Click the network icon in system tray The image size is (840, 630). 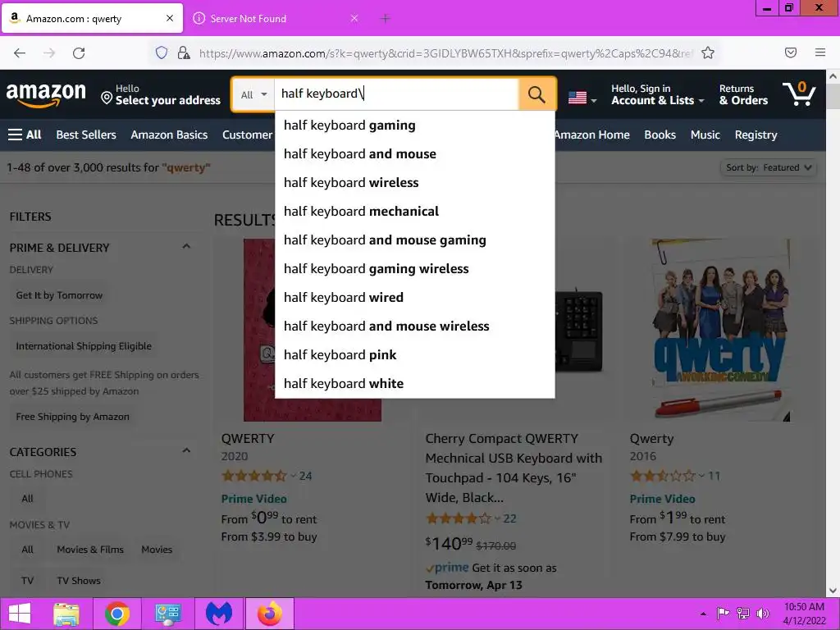pyautogui.click(x=743, y=614)
